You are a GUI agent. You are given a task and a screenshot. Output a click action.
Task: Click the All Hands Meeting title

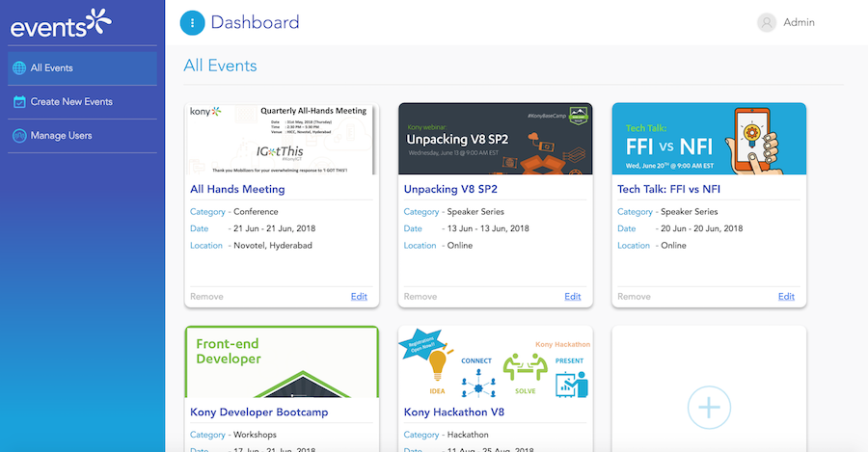pyautogui.click(x=237, y=189)
